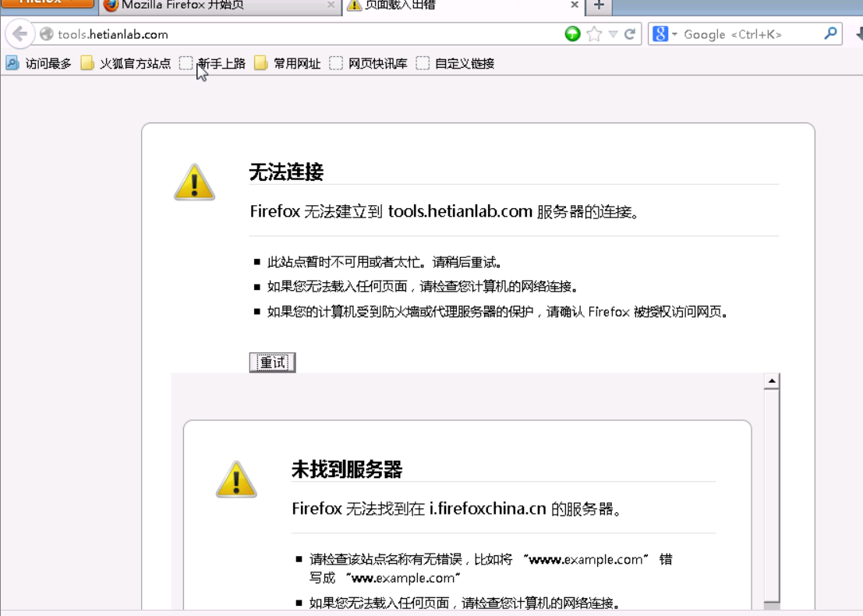Expand the address bar history dropdown arrow

[613, 34]
